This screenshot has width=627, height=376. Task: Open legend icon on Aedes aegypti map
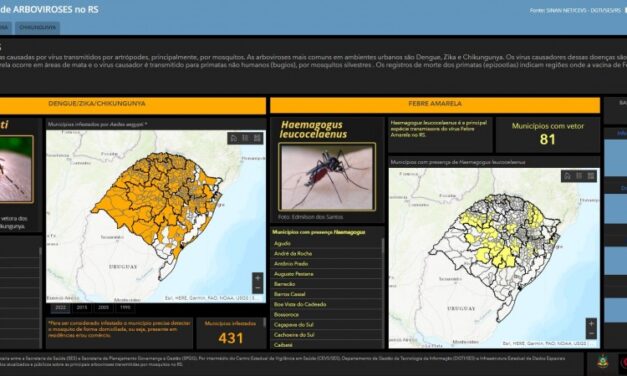click(x=245, y=138)
